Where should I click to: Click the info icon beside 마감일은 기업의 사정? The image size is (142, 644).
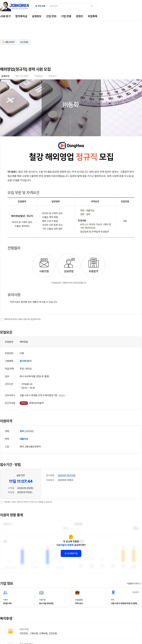click(2, 502)
